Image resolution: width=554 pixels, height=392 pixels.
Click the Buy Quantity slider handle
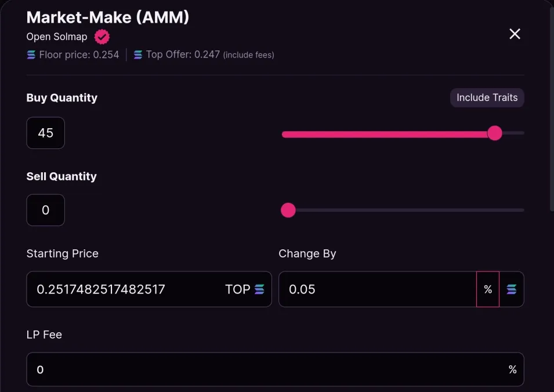click(x=494, y=133)
